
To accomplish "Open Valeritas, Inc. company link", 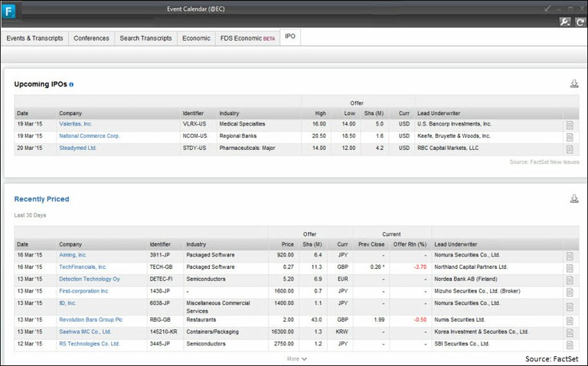I will (x=75, y=124).
